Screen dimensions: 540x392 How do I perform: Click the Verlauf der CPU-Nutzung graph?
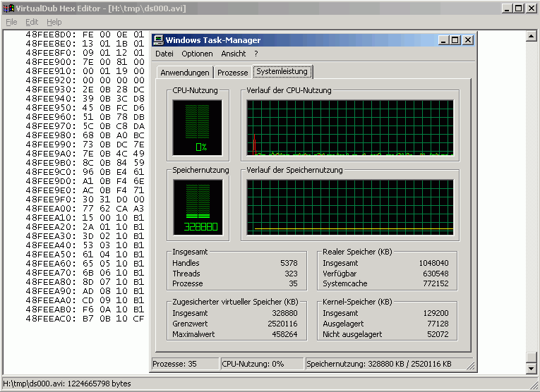350,128
